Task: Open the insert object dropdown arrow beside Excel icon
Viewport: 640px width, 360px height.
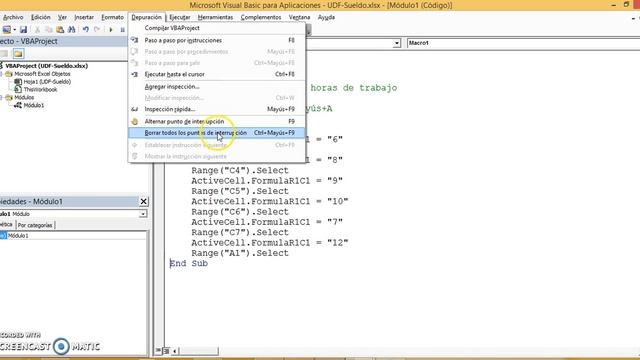Action: [x=14, y=29]
